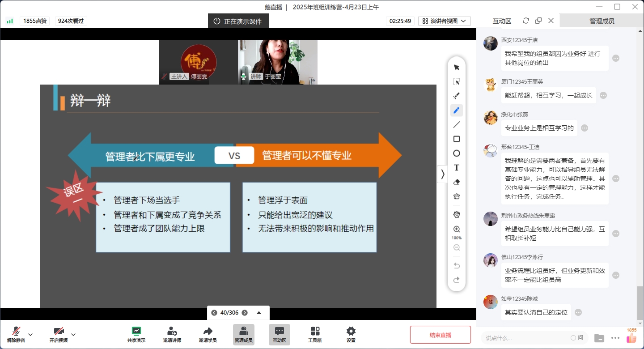Choose the rectangle shape tool
Image resolution: width=644 pixels, height=349 pixels.
click(x=457, y=139)
